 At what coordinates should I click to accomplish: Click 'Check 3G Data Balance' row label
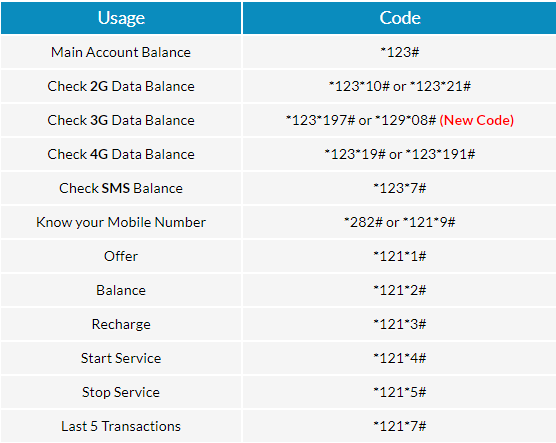coord(121,120)
